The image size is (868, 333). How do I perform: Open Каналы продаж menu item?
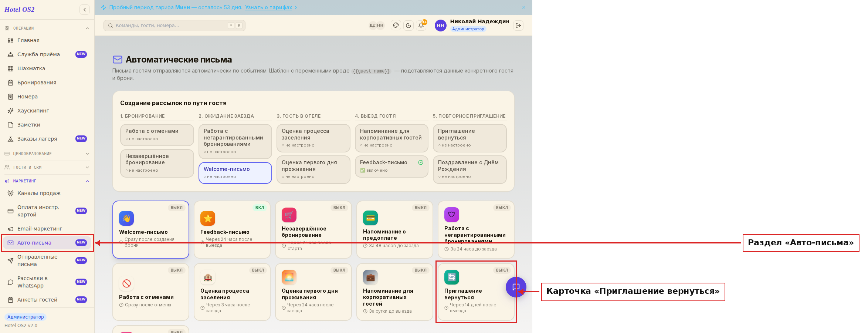tap(47, 193)
